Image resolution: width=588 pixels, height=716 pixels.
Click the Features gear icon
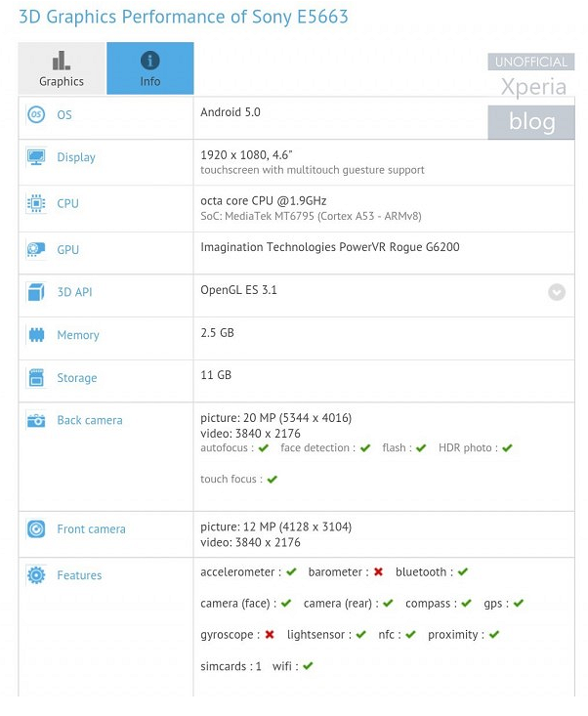pyautogui.click(x=36, y=575)
